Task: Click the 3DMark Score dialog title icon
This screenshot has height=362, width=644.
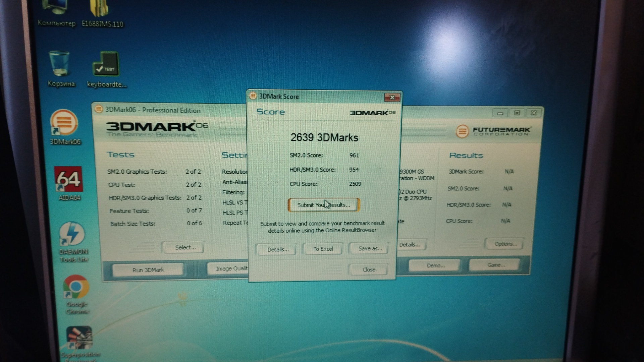Action: point(253,96)
